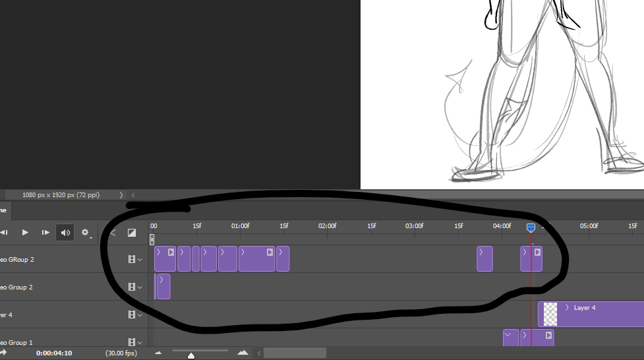Expand the first clip in Video GRoup 2
The image size is (644, 360).
159,252
